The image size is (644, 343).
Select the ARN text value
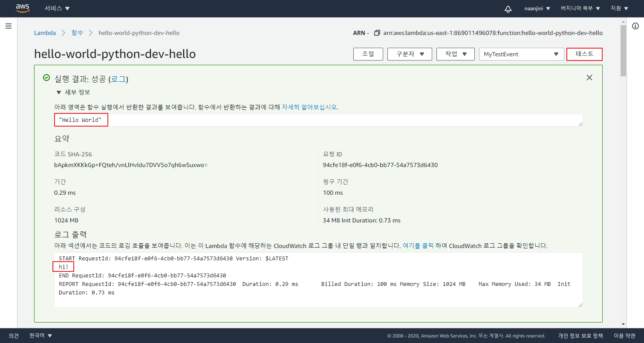click(493, 33)
